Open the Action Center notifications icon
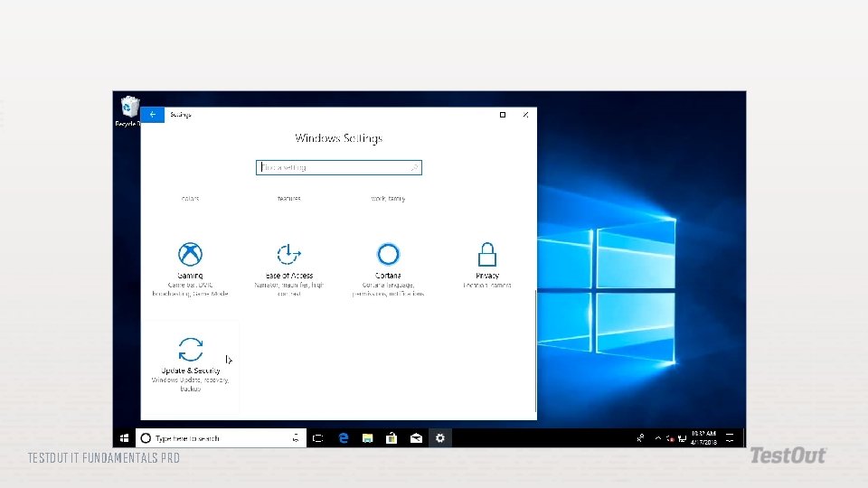 coord(730,438)
